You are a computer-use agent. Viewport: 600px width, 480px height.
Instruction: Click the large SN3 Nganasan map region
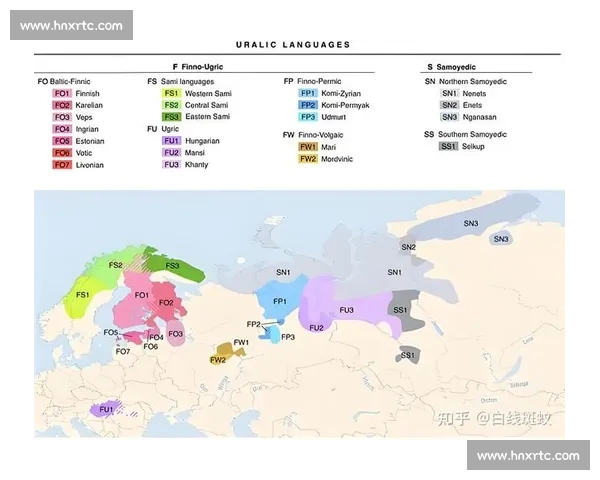point(473,220)
